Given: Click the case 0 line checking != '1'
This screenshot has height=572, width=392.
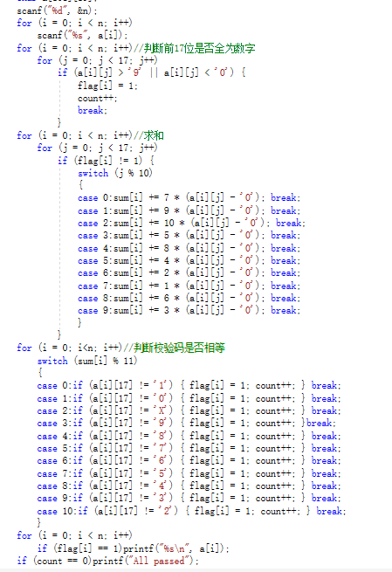Looking at the screenshot, I should [189, 386].
